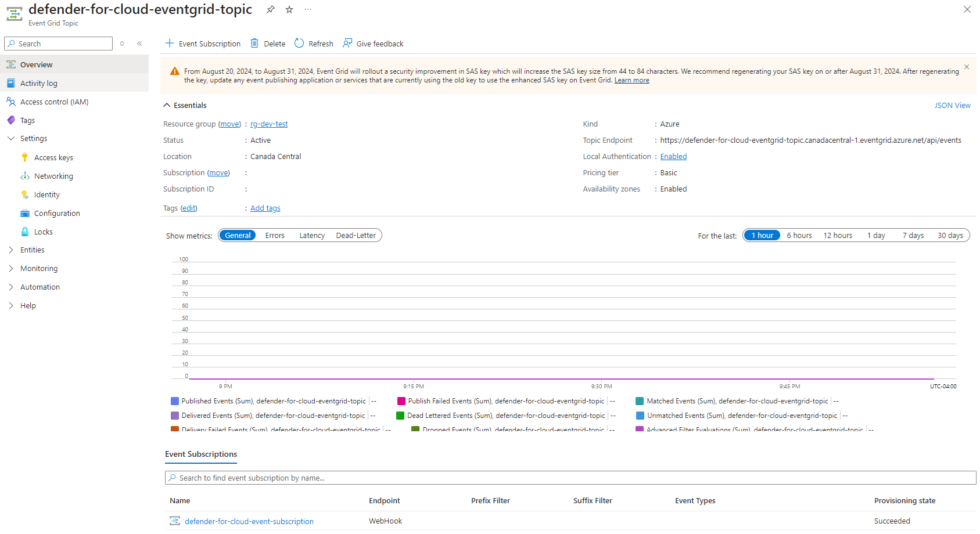This screenshot has height=534, width=980.
Task: Click the Give feedback person icon
Action: coord(347,43)
